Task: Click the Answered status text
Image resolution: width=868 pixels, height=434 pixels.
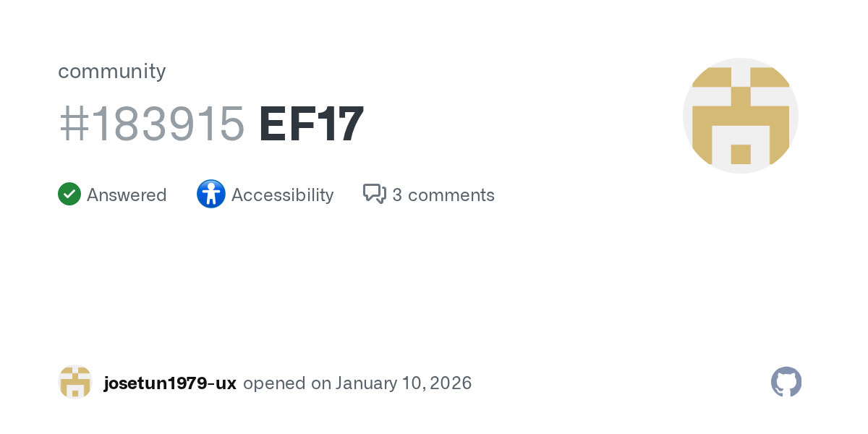Action: coord(127,195)
